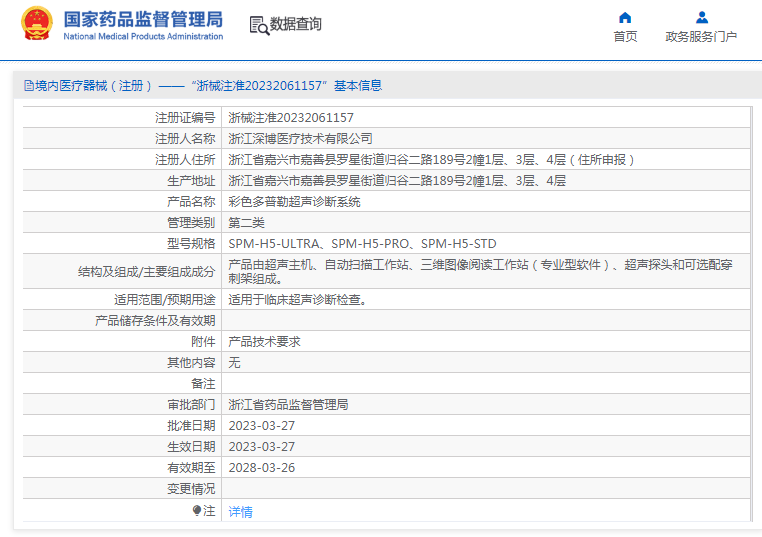Click the 批准日期 label
The height and width of the screenshot is (537, 762).
point(191,426)
